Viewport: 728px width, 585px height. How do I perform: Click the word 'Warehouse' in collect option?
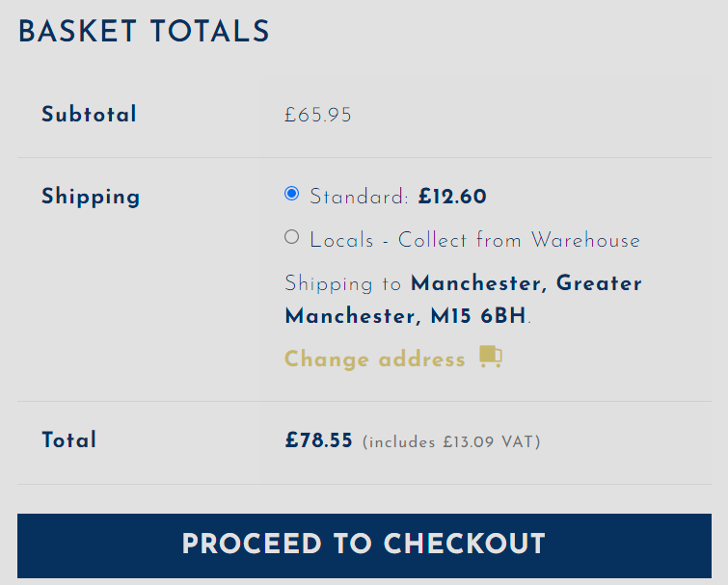586,240
